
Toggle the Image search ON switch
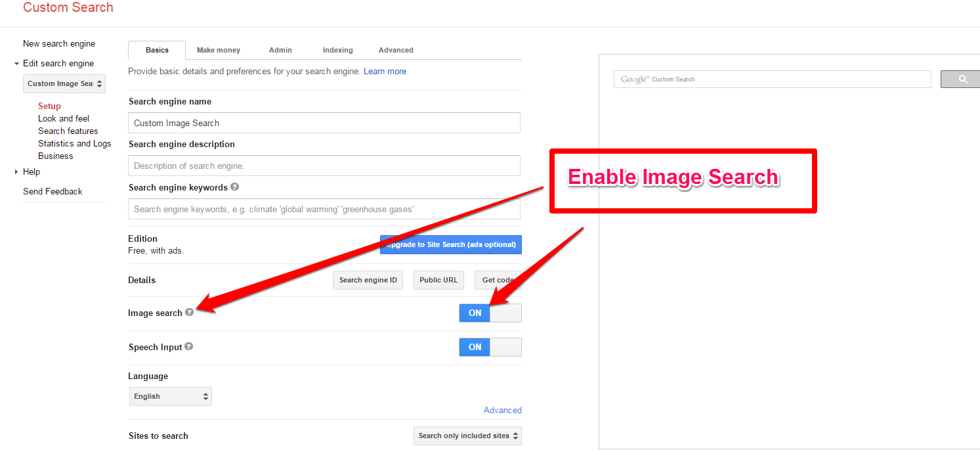tap(490, 313)
